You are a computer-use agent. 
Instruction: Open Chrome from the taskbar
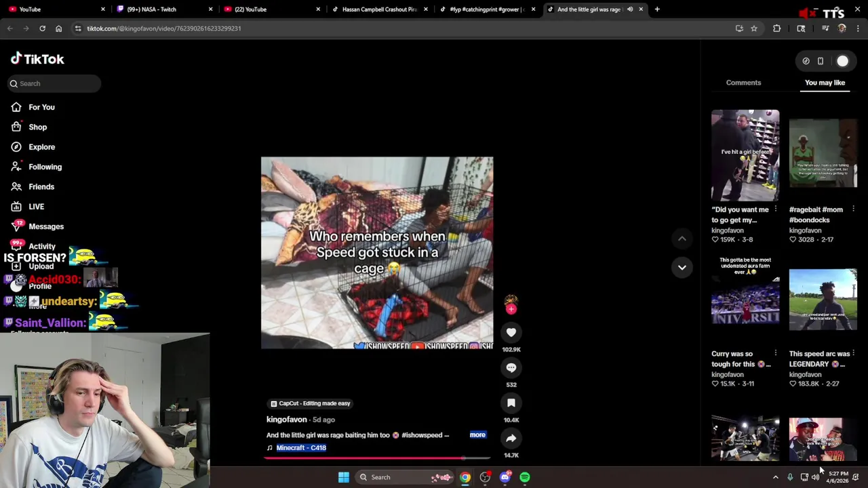click(465, 477)
